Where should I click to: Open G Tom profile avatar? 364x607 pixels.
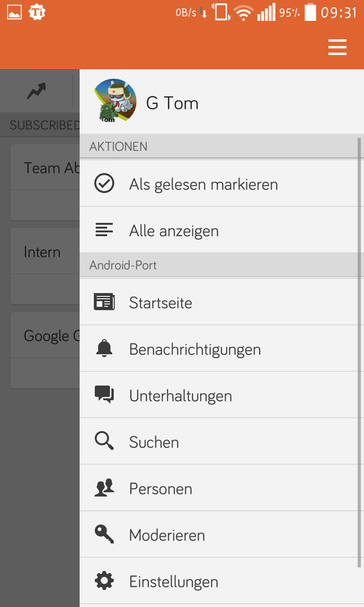click(x=115, y=101)
